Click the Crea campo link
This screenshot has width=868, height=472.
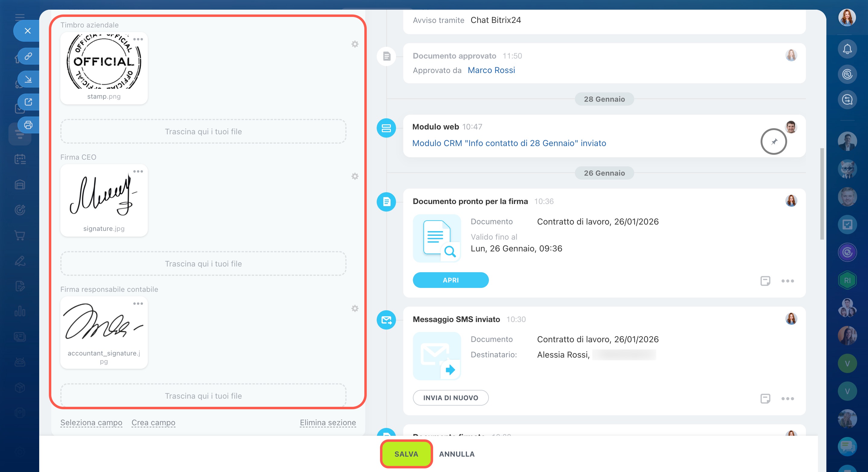click(153, 423)
